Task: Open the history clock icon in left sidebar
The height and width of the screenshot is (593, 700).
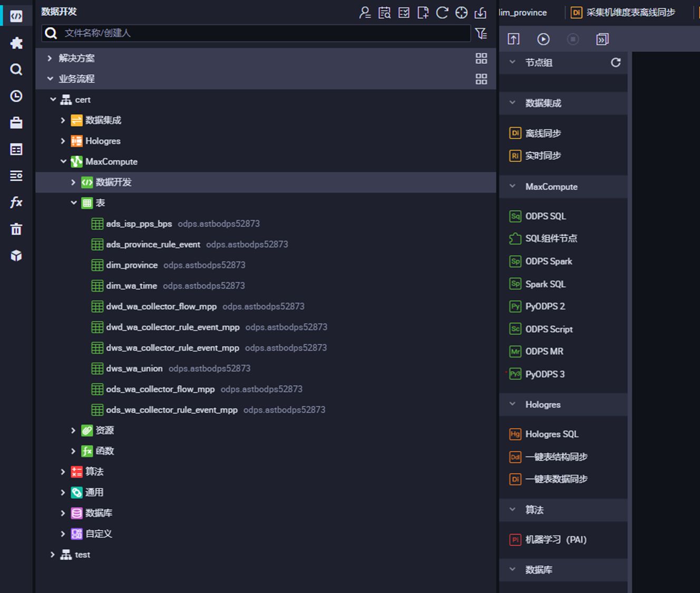Action: pyautogui.click(x=16, y=96)
